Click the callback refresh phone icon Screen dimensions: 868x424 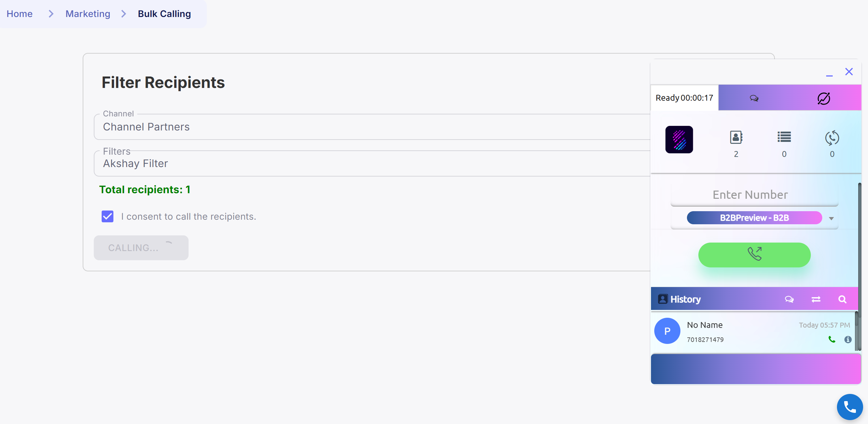pos(832,138)
